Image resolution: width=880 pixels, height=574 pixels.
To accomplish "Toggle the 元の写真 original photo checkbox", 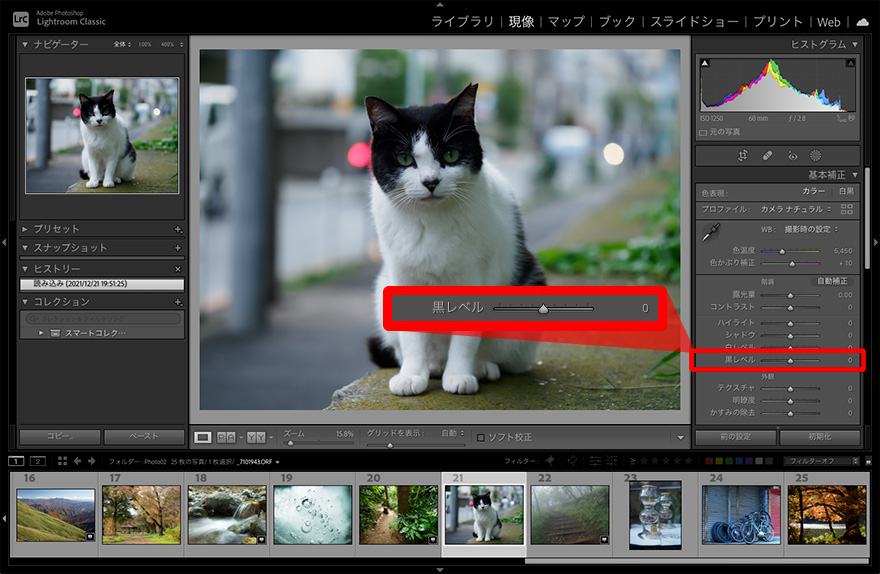I will [704, 132].
